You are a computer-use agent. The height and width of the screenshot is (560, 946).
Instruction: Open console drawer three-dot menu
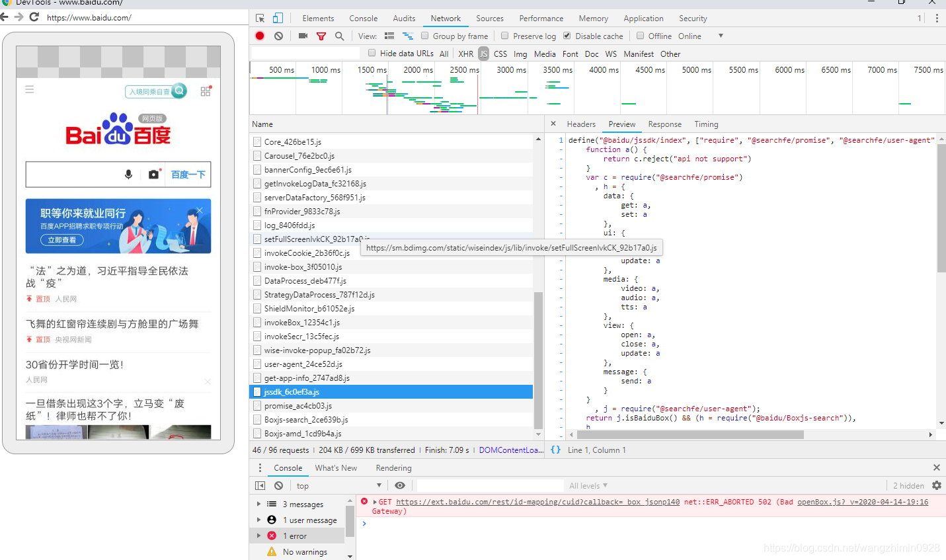(x=260, y=467)
